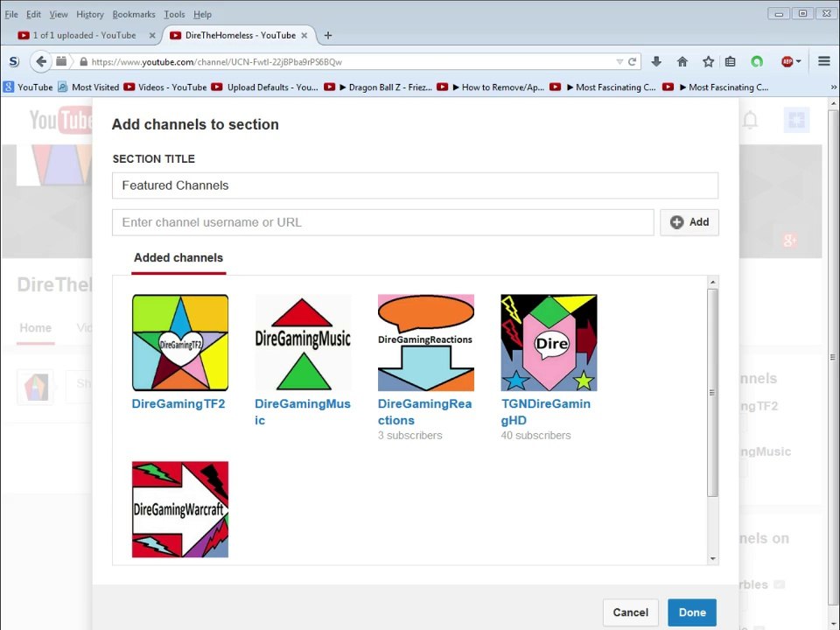The image size is (840, 630).
Task: Open the Help menu
Action: (x=202, y=15)
